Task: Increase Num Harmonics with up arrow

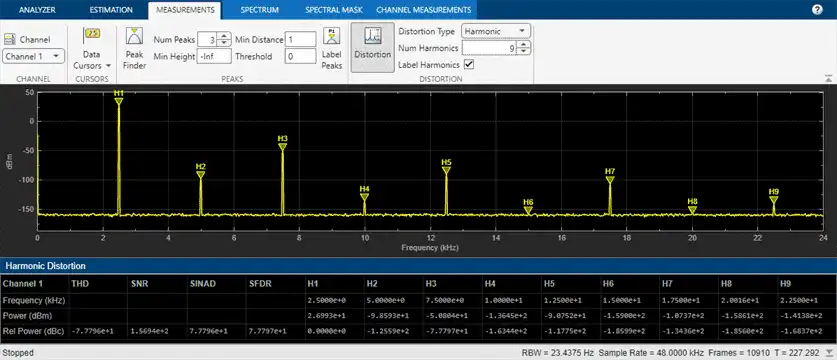Action: pos(525,45)
